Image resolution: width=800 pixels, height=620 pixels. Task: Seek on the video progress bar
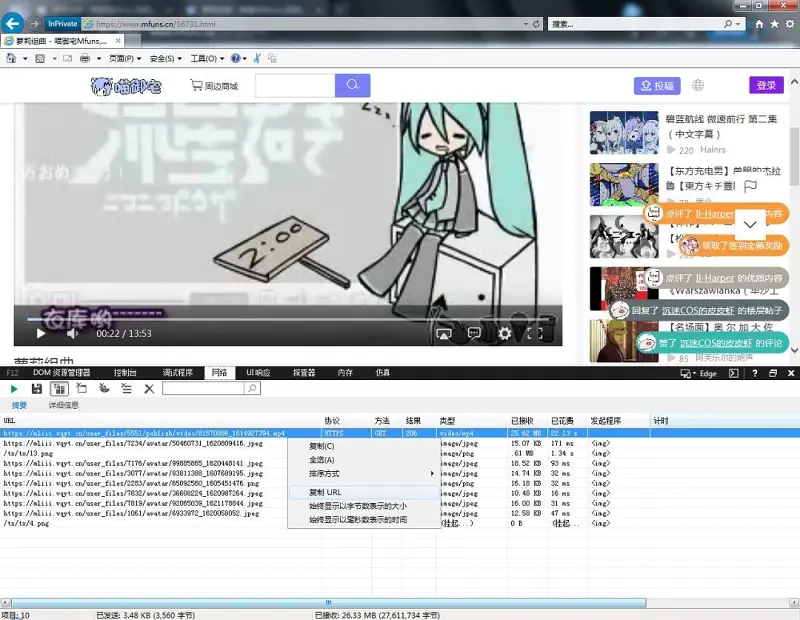[289, 319]
